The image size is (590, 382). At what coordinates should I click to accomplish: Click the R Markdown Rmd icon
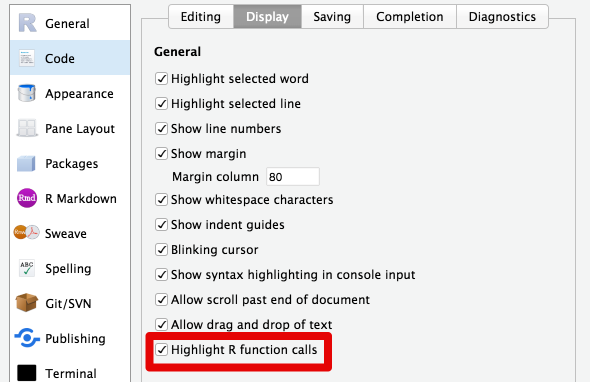pos(27,198)
